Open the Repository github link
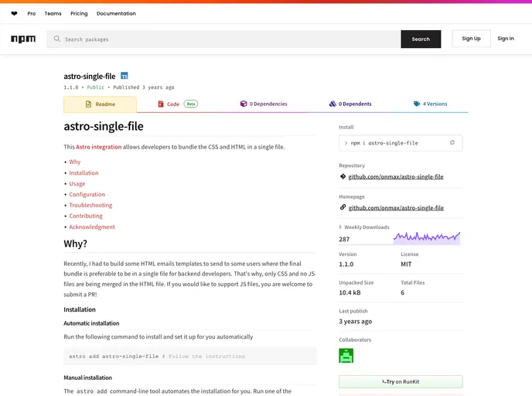This screenshot has width=532, height=396. (396, 176)
